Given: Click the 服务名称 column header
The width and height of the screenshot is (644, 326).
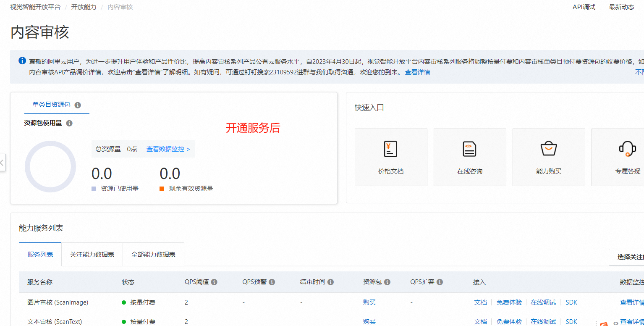Looking at the screenshot, I should tap(40, 282).
